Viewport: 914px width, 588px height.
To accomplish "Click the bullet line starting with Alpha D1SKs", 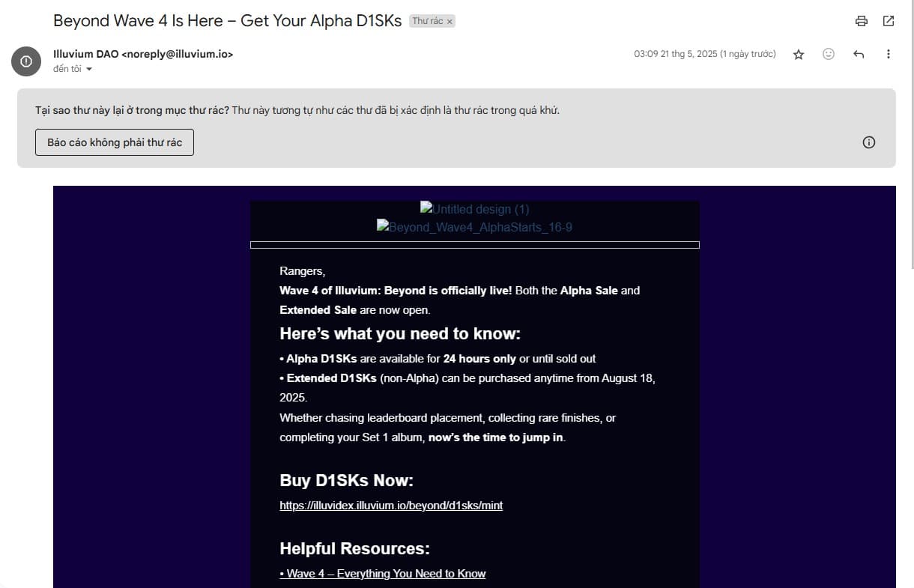I will 438,359.
